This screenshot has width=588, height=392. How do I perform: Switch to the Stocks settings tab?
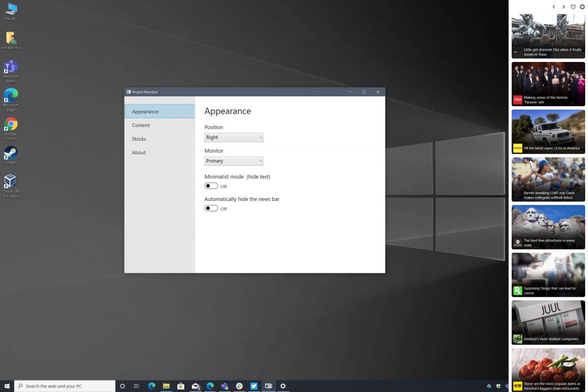click(139, 139)
